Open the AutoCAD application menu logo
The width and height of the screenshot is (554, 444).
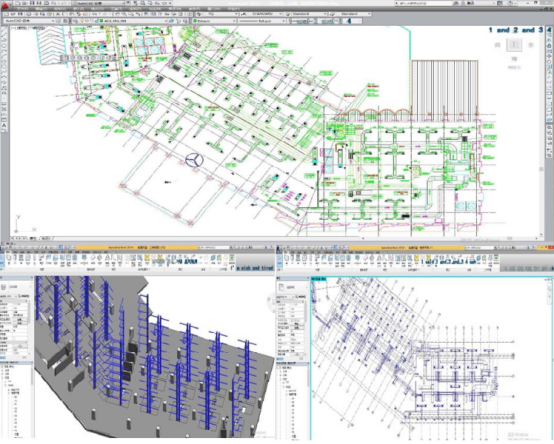[x=4, y=4]
